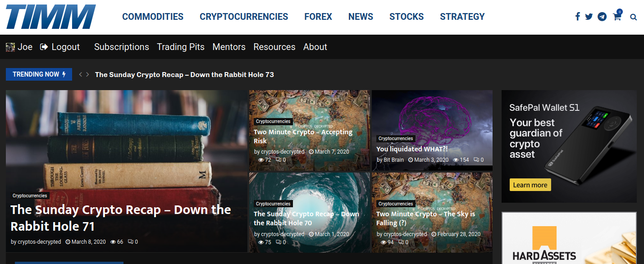Click the trending next arrow
Image resolution: width=644 pixels, height=264 pixels.
click(x=87, y=74)
